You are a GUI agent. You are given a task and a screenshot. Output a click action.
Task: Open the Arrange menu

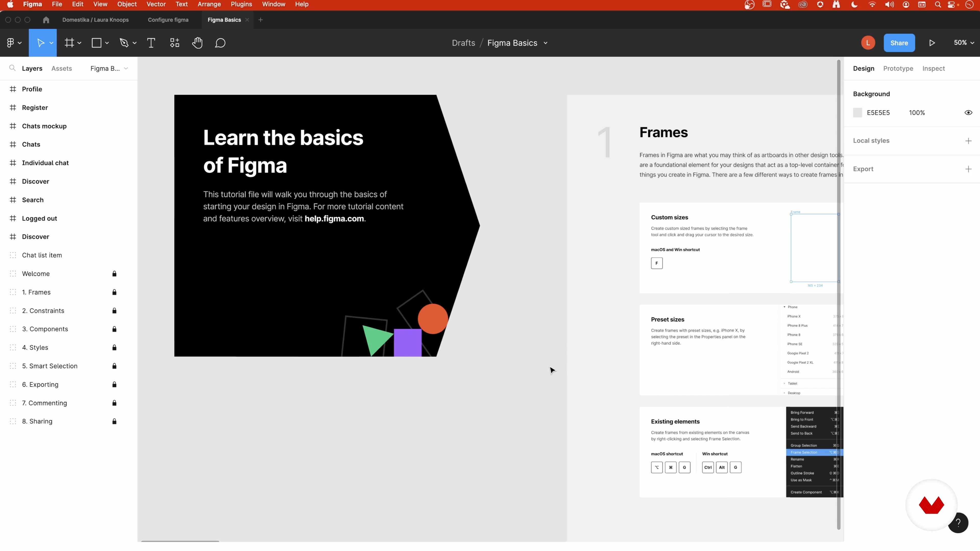pos(209,4)
